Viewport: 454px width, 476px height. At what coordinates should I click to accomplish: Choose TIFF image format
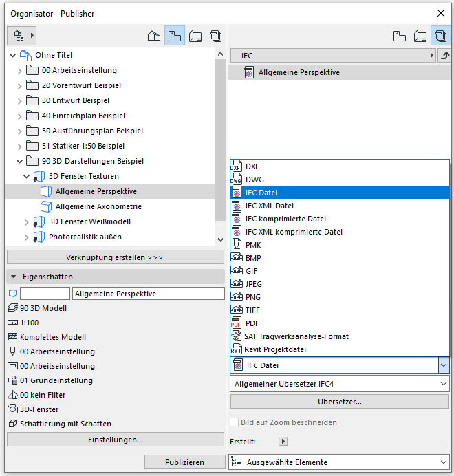340,310
